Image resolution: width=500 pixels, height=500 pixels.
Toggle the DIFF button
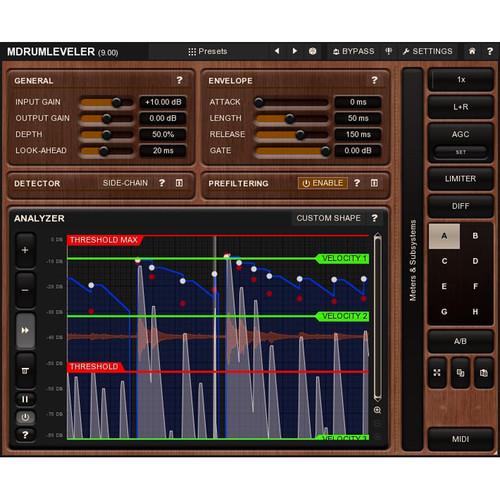(x=461, y=206)
